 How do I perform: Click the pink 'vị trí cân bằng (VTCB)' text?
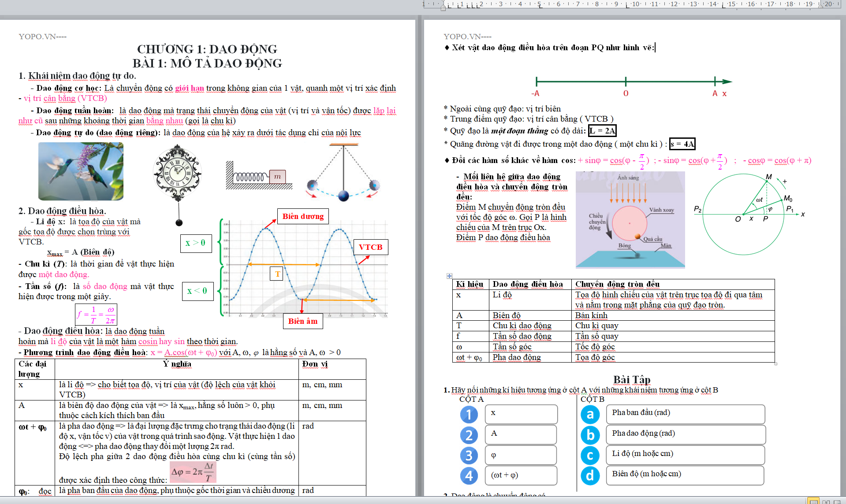(65, 98)
